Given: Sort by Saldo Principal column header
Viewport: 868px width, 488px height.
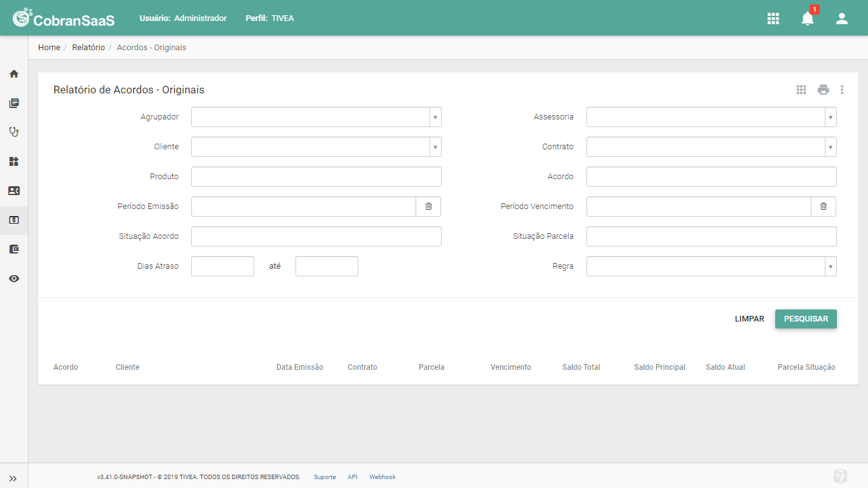Looking at the screenshot, I should (660, 367).
